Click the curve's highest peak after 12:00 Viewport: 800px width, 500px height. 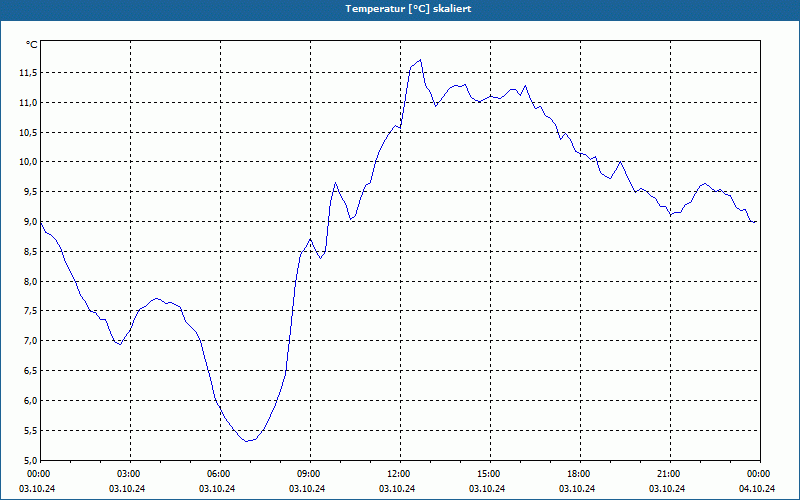click(x=420, y=60)
